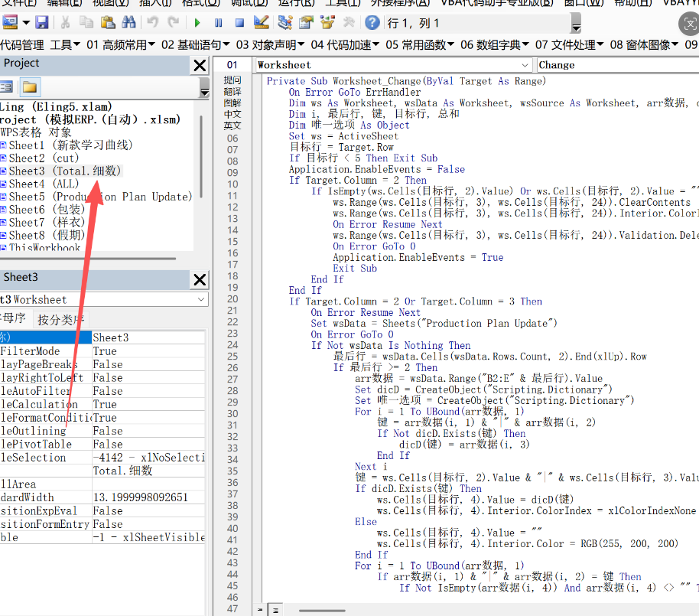Open the Worksheet object dropdown
The image size is (699, 616).
[x=394, y=65]
